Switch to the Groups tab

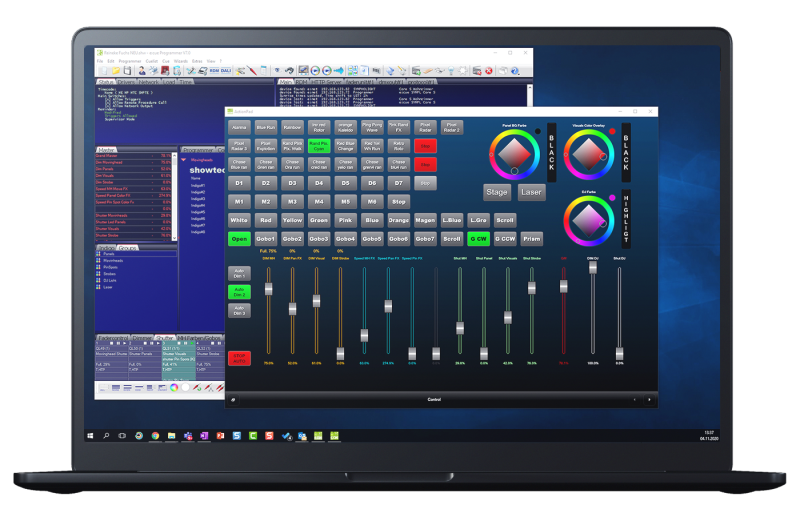(128, 247)
